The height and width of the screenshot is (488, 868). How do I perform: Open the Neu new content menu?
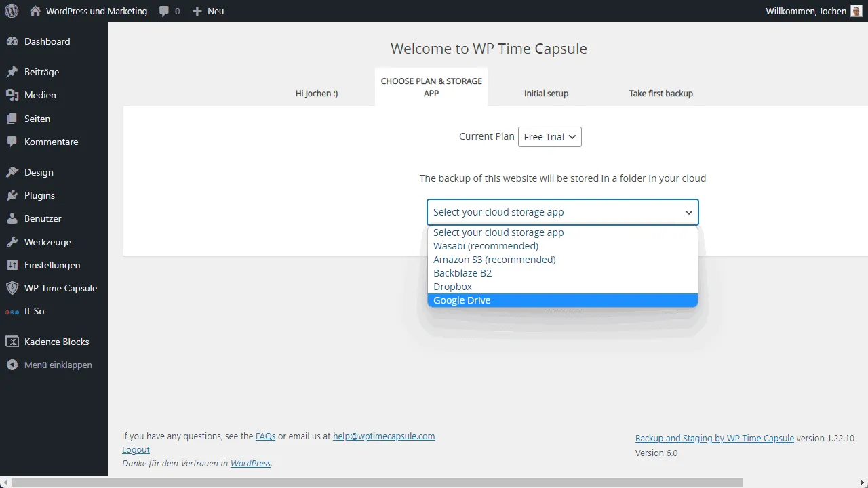pyautogui.click(x=216, y=11)
